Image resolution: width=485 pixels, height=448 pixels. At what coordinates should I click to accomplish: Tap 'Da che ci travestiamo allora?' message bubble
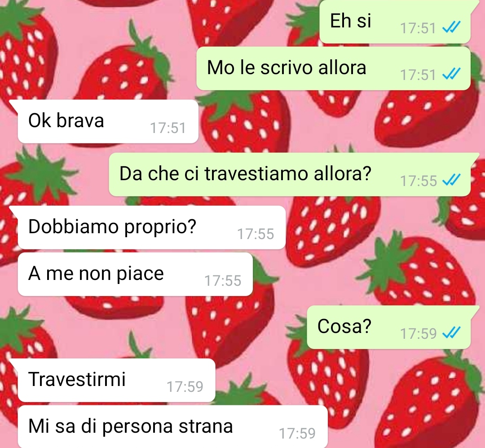[290, 174]
